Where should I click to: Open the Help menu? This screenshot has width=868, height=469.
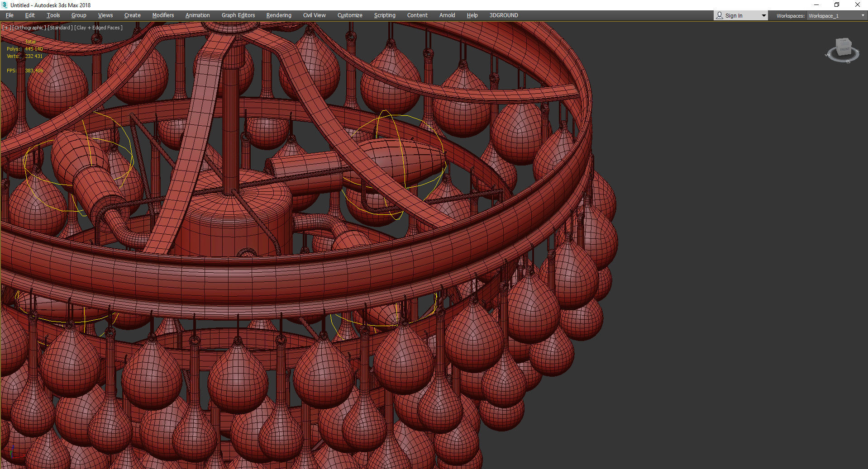[x=472, y=15]
